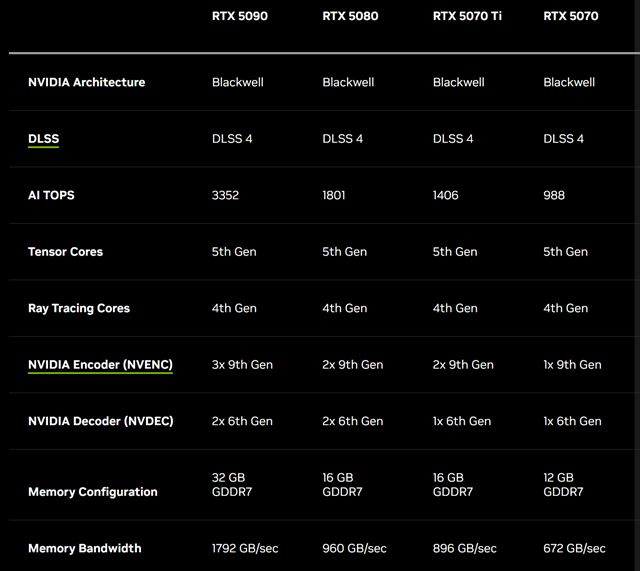Click RTX 5070 Ti's 2x 9th Gen value
Viewport: 640px width, 571px height.
coord(463,364)
